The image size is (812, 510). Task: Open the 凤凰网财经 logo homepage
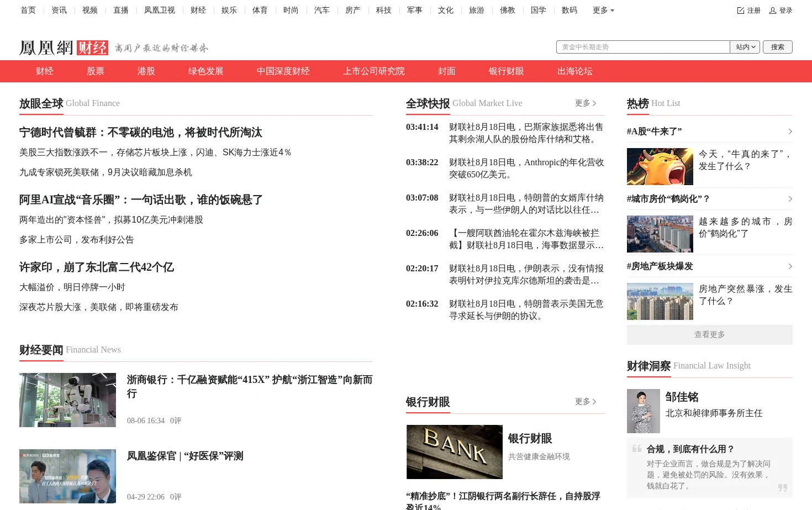(64, 48)
